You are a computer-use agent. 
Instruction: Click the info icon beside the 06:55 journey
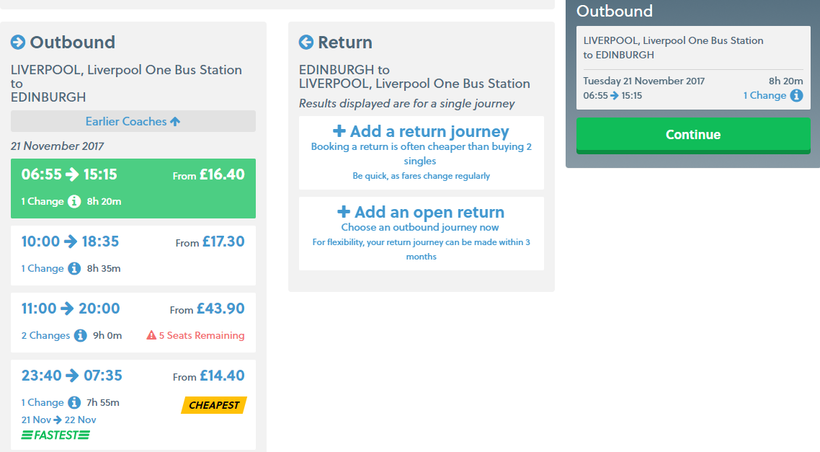[x=74, y=202]
